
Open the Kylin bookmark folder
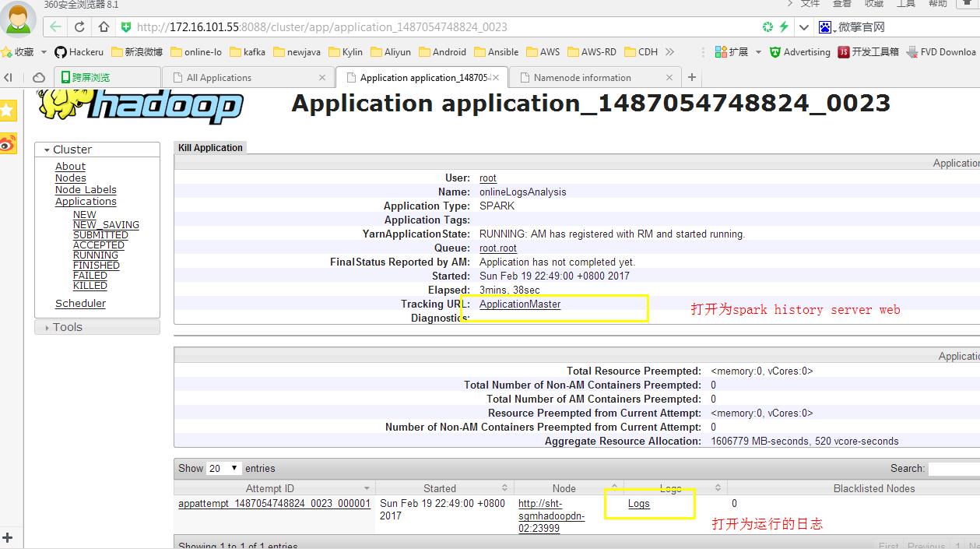click(346, 52)
